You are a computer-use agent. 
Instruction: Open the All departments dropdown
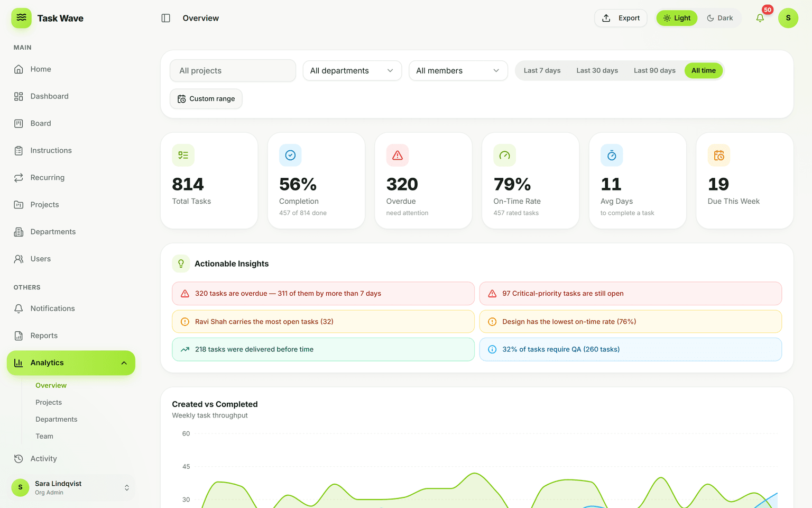tap(352, 70)
